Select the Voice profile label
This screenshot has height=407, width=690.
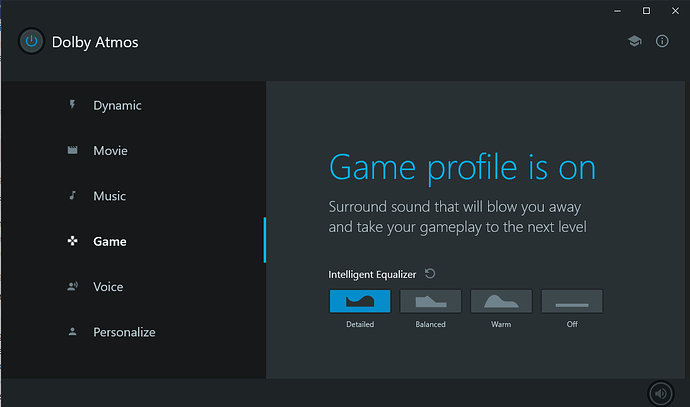tap(108, 287)
